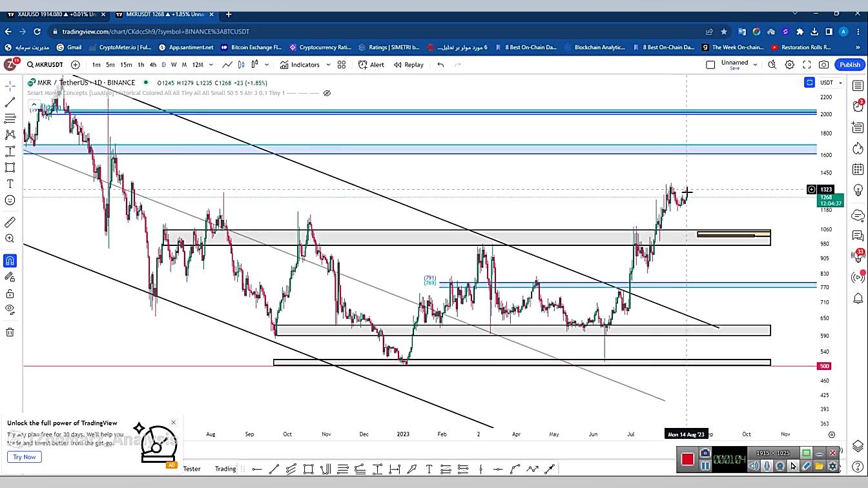The image size is (868, 488).
Task: Take a chart snapshot with camera icon
Action: [823, 65]
